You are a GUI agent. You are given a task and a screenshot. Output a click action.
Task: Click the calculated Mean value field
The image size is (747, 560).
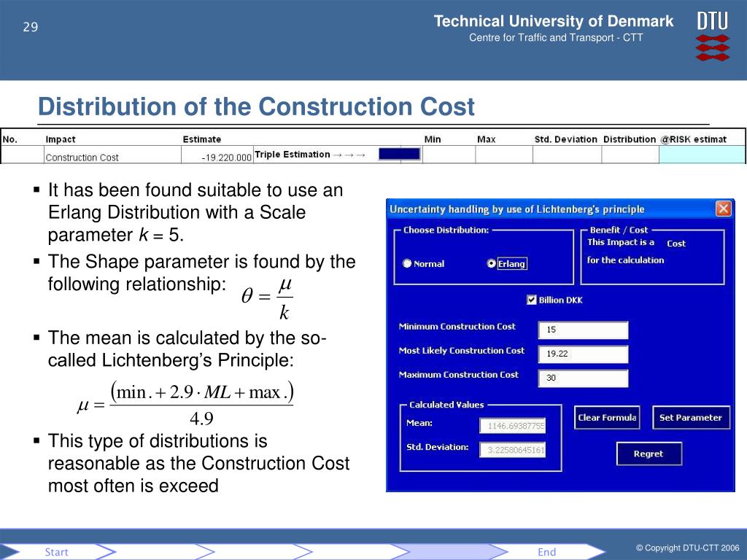[513, 426]
